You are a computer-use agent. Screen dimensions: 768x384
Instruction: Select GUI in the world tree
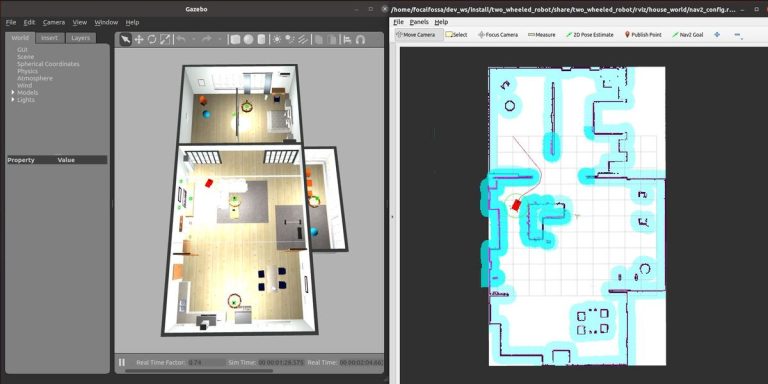point(23,50)
